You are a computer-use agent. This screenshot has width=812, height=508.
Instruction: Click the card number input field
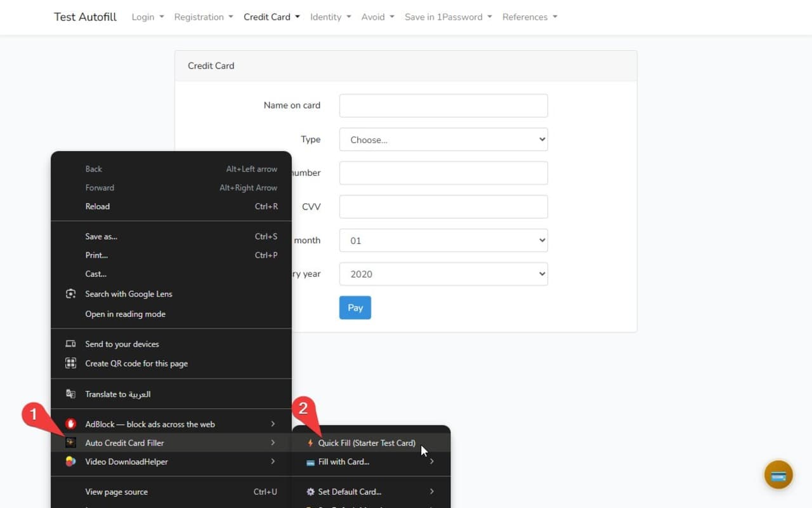tap(443, 173)
